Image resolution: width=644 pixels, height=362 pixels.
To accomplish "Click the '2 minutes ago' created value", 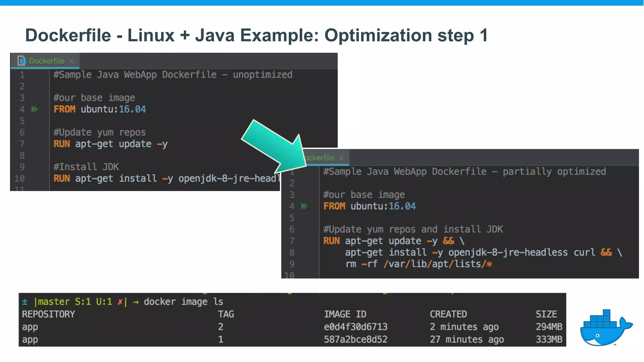I will 464,327.
